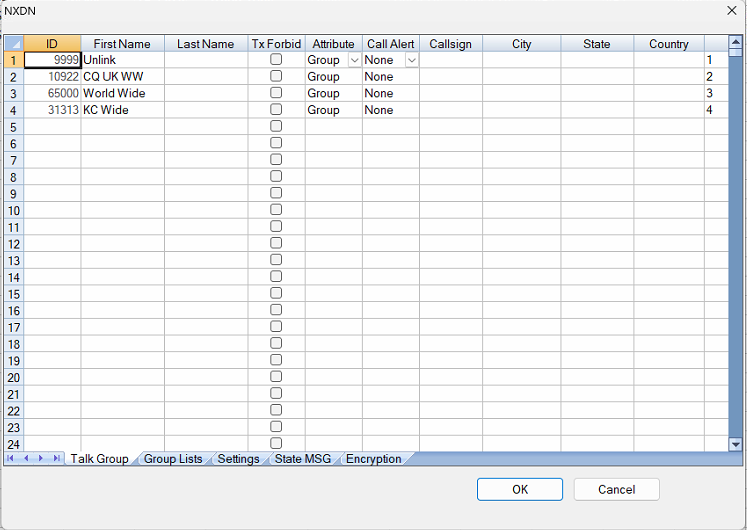Click next sheet tab arrow
The width and height of the screenshot is (747, 530).
click(41, 458)
